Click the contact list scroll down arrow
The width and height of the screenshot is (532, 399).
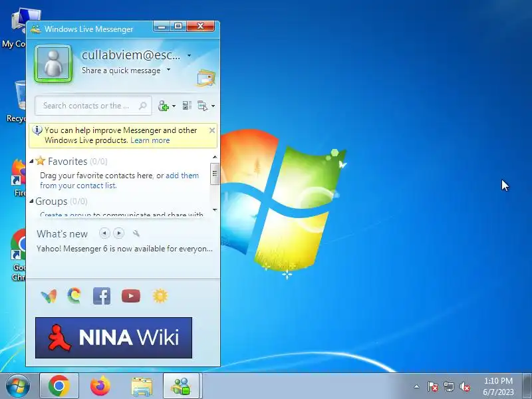click(x=215, y=210)
